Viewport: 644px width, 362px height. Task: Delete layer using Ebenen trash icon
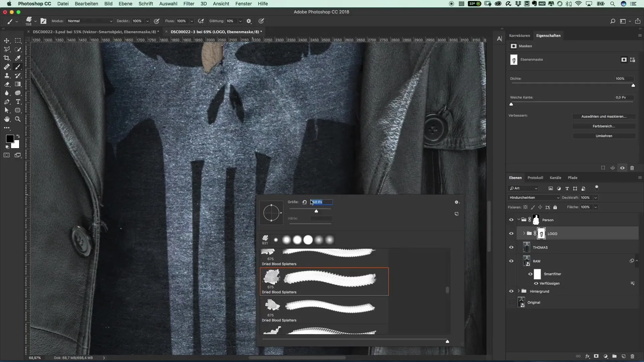[x=632, y=356]
